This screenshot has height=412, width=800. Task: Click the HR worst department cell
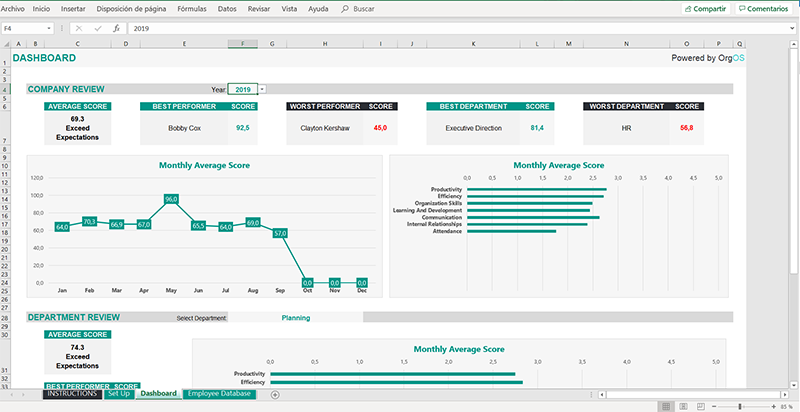tap(626, 128)
